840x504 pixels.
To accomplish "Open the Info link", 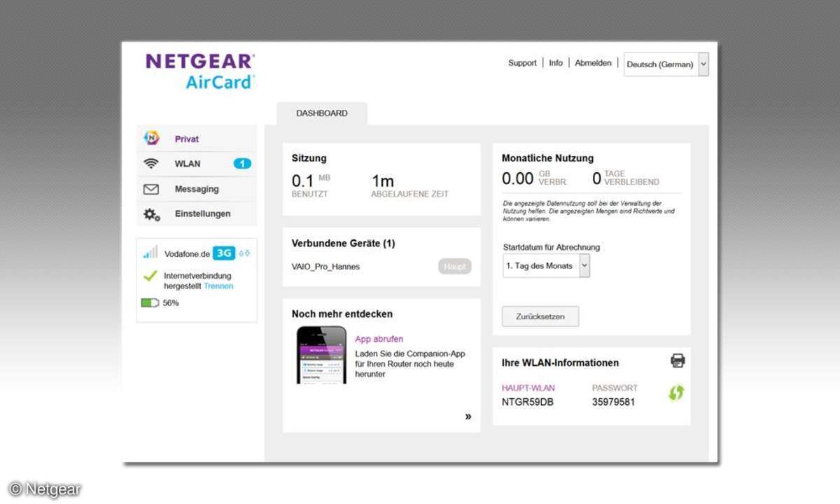I will click(x=556, y=63).
